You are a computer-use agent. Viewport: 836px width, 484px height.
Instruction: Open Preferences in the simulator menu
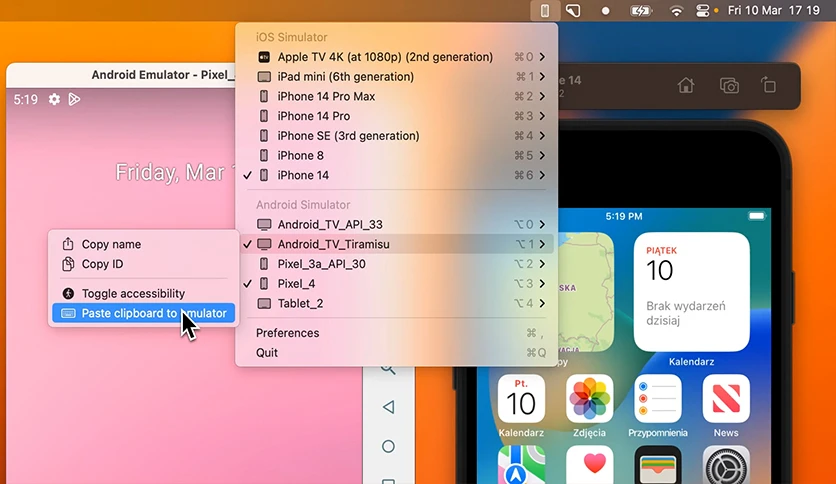click(397, 333)
